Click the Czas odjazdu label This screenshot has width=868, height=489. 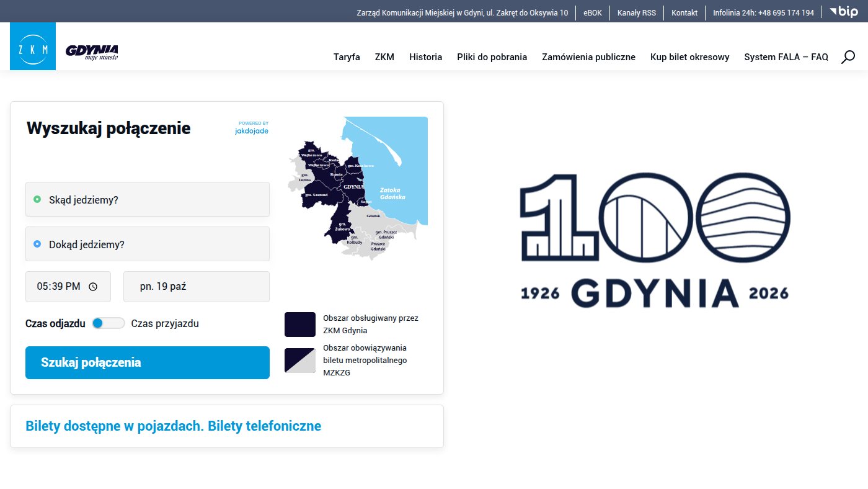coord(55,323)
